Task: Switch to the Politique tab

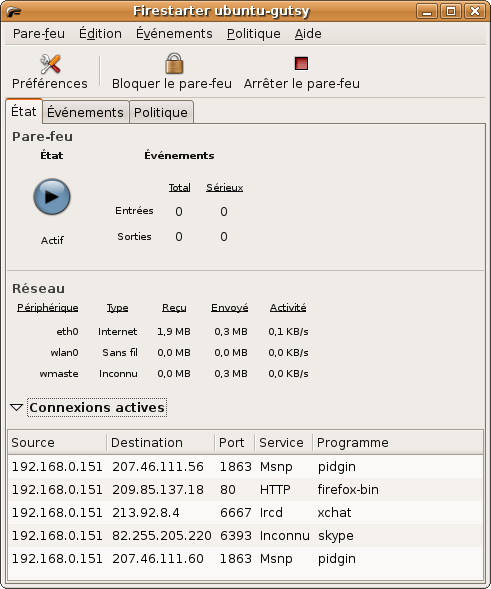Action: 161,112
